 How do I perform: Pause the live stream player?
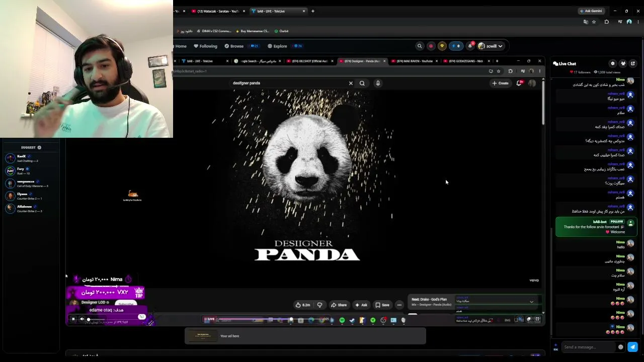[73, 319]
